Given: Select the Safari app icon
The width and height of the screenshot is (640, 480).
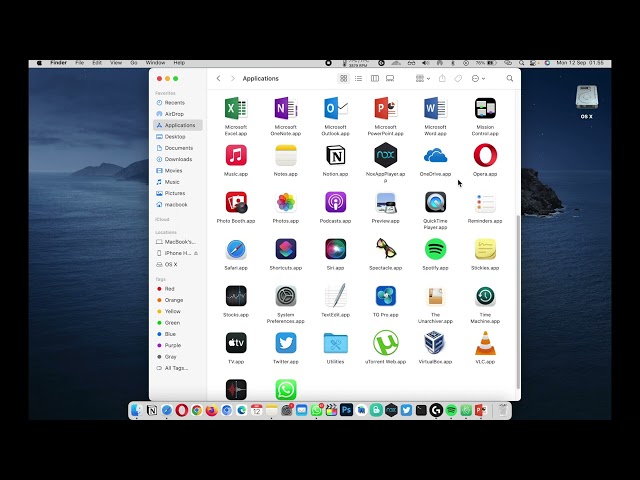Looking at the screenshot, I should point(236,249).
